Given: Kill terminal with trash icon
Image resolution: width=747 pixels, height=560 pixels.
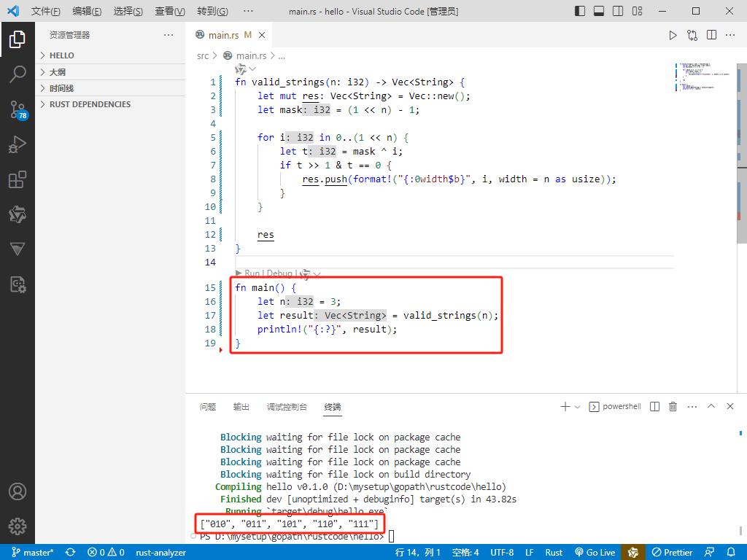Looking at the screenshot, I should coord(673,407).
